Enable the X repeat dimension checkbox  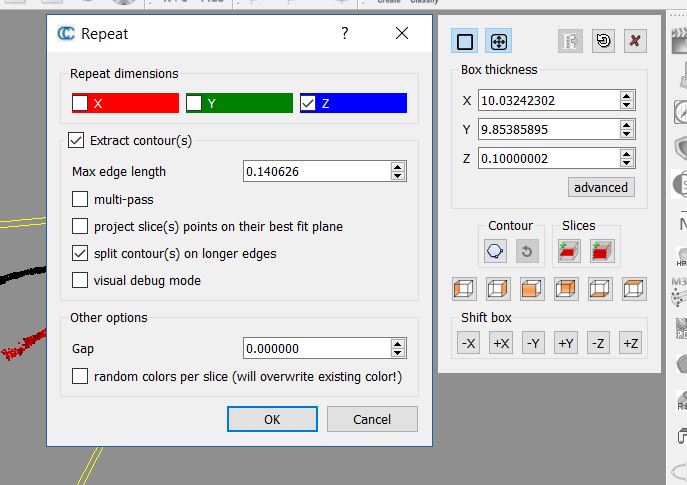81,103
